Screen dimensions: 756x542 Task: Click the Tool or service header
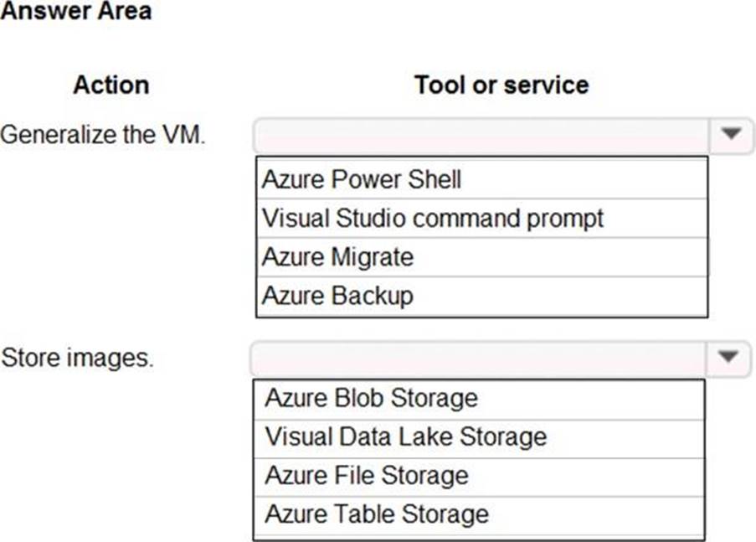501,85
